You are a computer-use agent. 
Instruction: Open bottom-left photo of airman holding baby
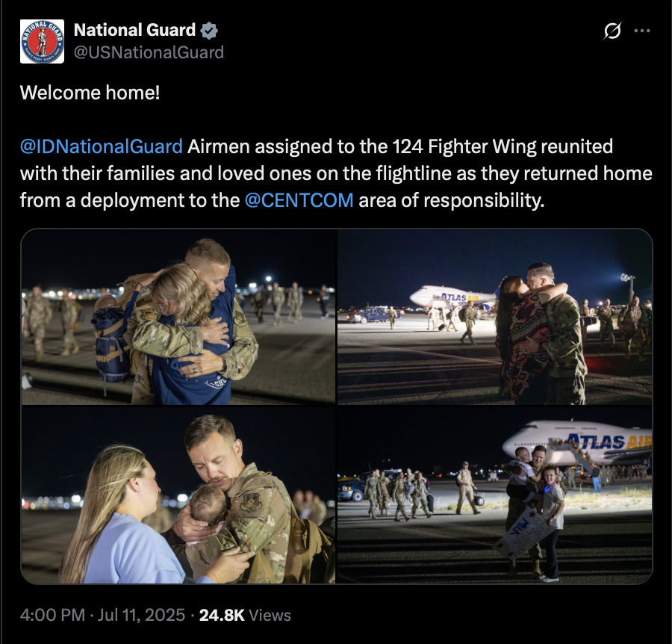point(178,495)
